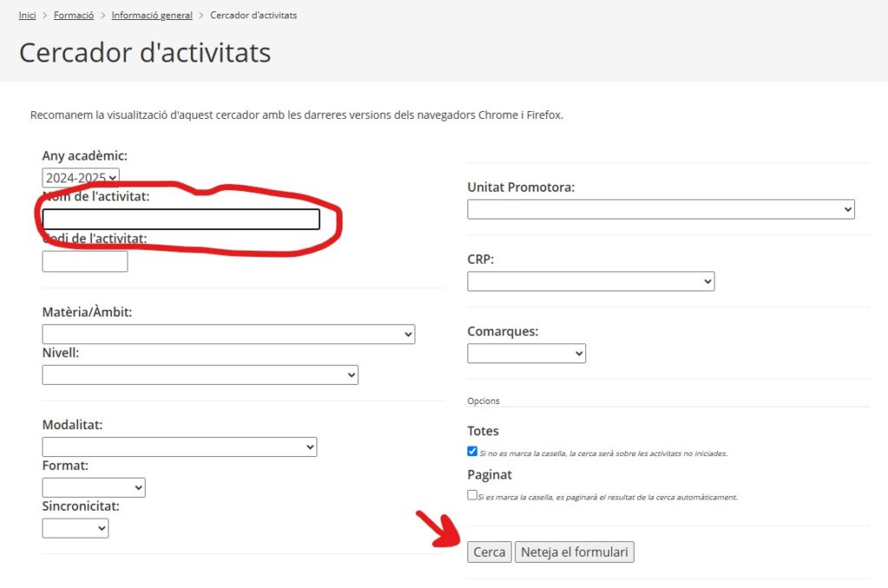Open the Comarques dropdown

click(526, 353)
